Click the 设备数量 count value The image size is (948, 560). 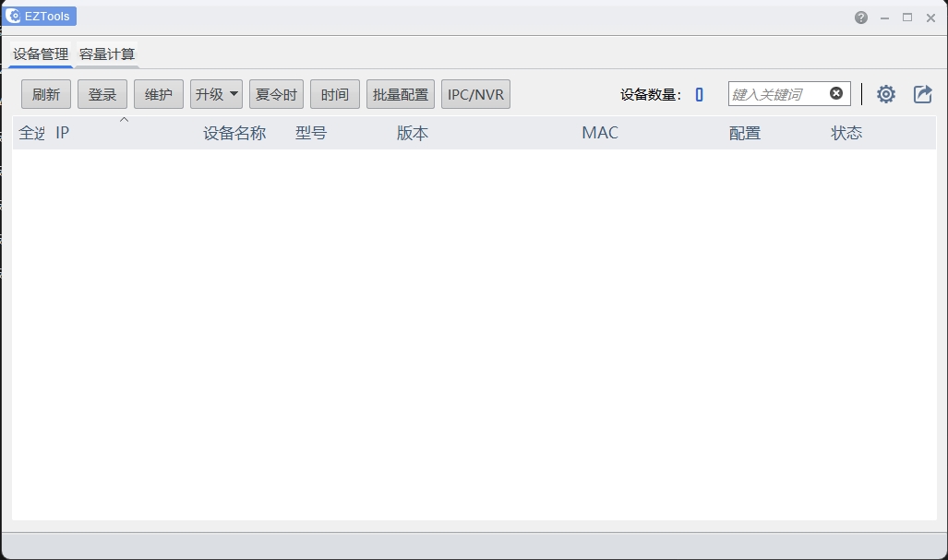pyautogui.click(x=699, y=95)
